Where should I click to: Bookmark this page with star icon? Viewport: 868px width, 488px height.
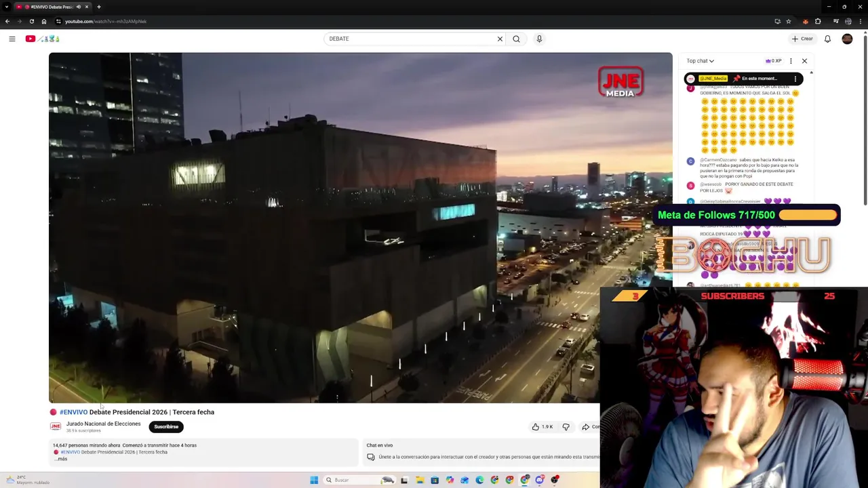point(789,21)
